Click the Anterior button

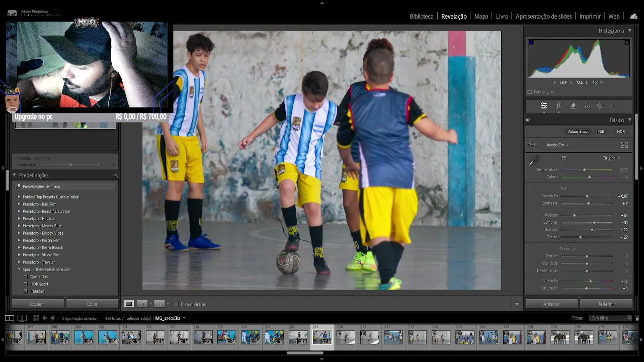pos(551,304)
